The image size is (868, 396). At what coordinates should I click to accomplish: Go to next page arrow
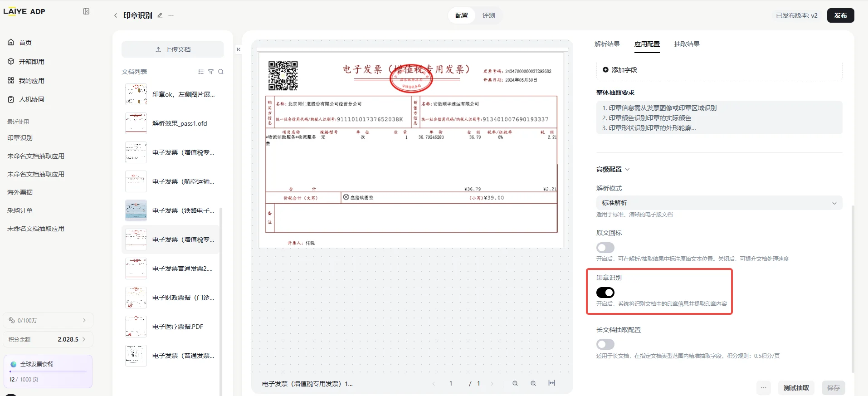click(x=492, y=384)
